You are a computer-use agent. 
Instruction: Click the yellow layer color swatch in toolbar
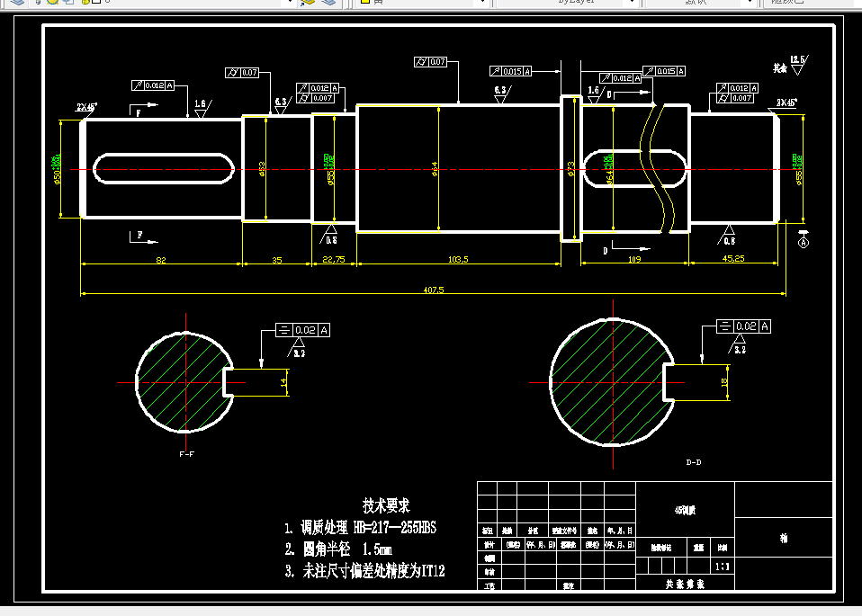point(365,2)
